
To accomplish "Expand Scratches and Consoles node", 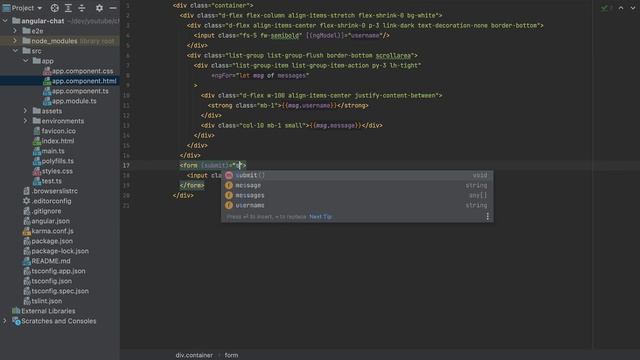I will (5, 321).
